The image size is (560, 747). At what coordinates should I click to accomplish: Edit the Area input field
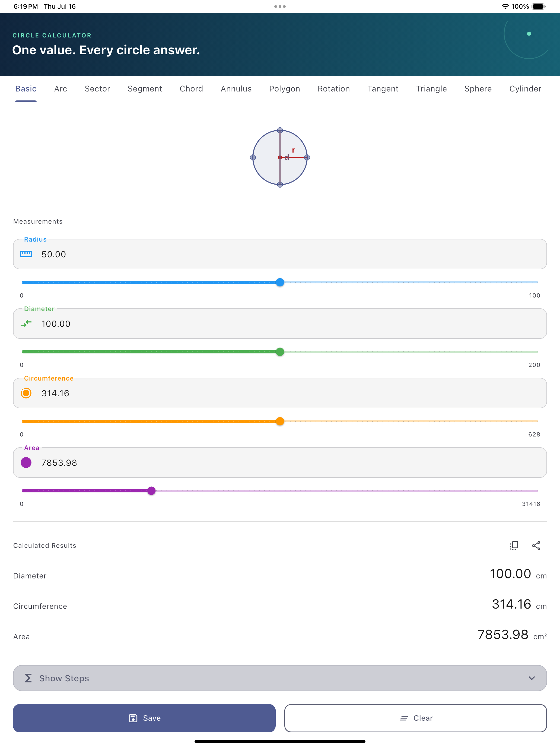280,463
